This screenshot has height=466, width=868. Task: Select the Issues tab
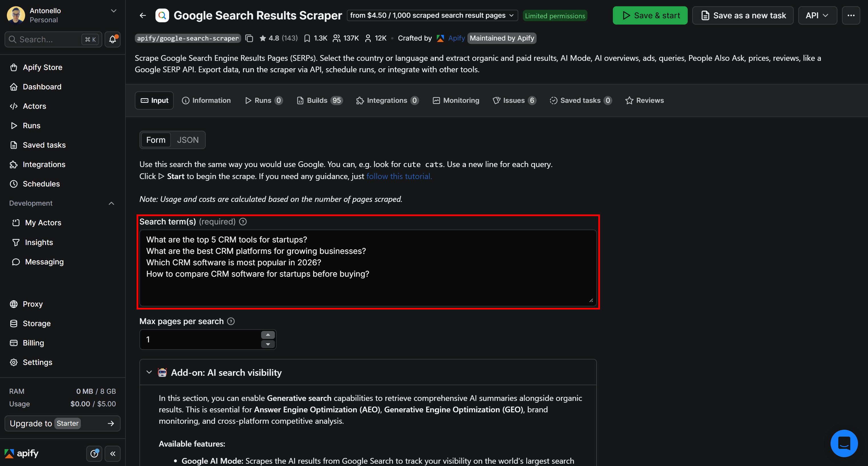tap(515, 100)
